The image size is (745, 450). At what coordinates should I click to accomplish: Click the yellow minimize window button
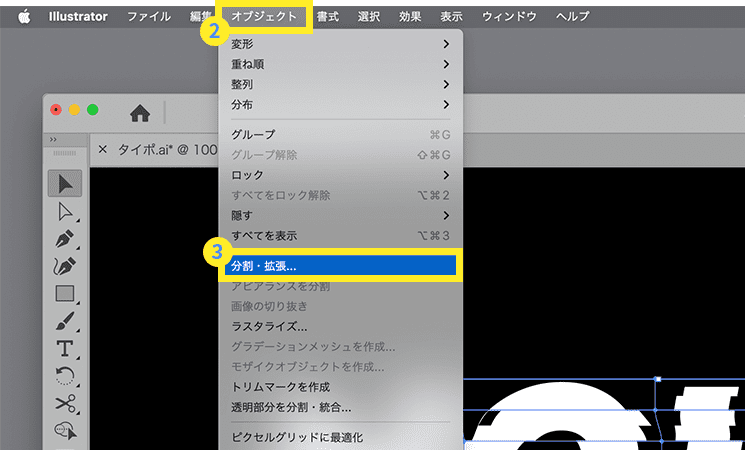pyautogui.click(x=75, y=110)
